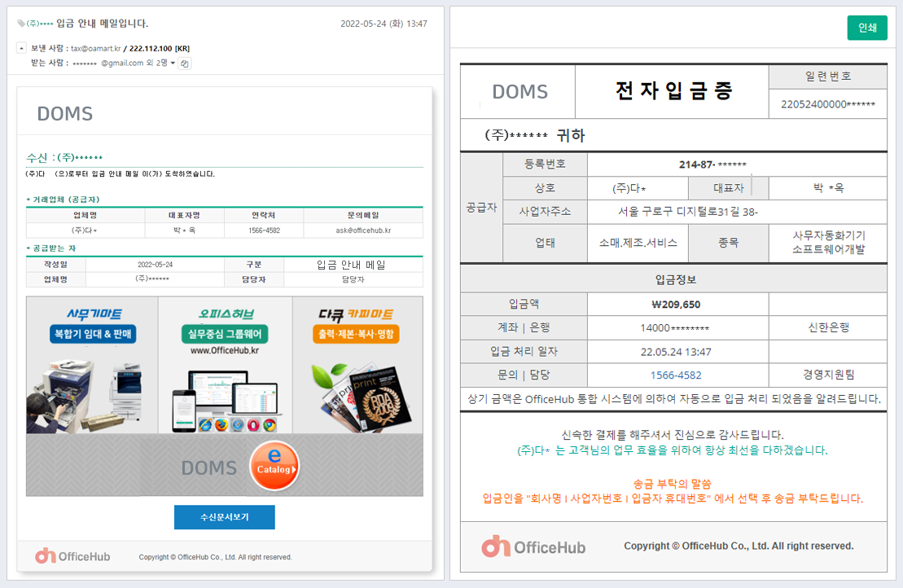Click the blue 복합기 임대 & 판매 label
Image resolution: width=903 pixels, height=588 pixels.
pos(93,334)
